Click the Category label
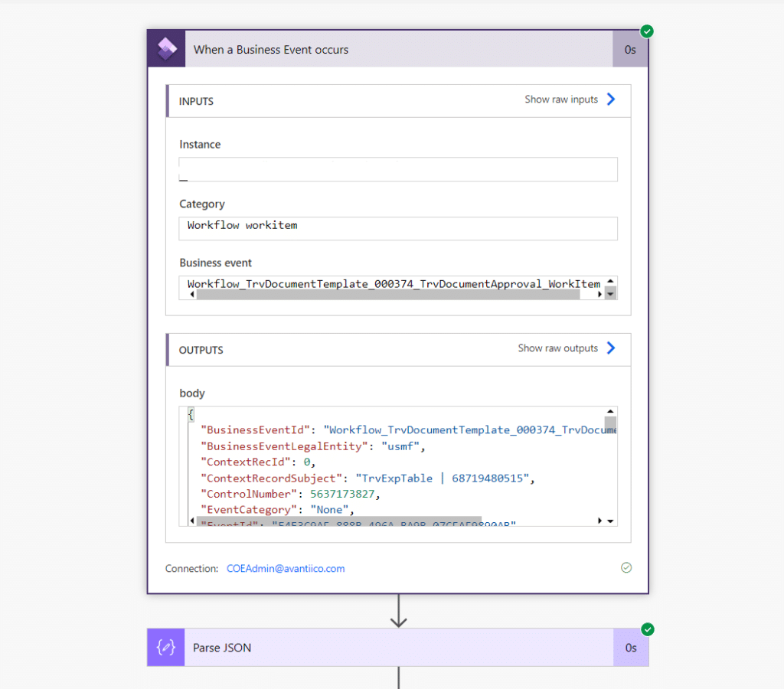 point(202,204)
